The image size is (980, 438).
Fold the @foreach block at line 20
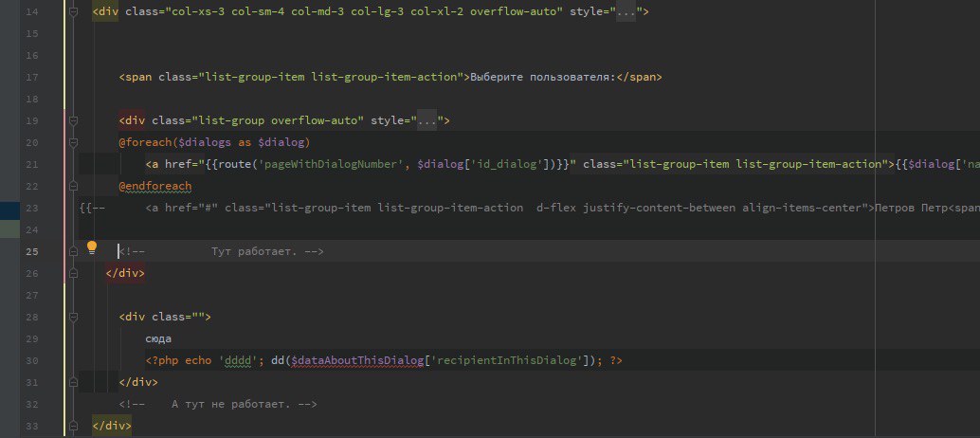(73, 142)
